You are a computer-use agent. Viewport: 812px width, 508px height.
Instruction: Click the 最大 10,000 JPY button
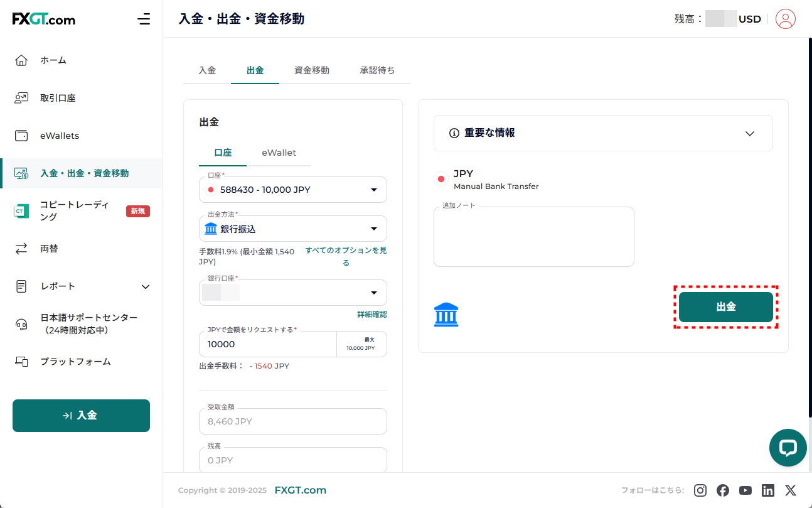[x=361, y=344]
